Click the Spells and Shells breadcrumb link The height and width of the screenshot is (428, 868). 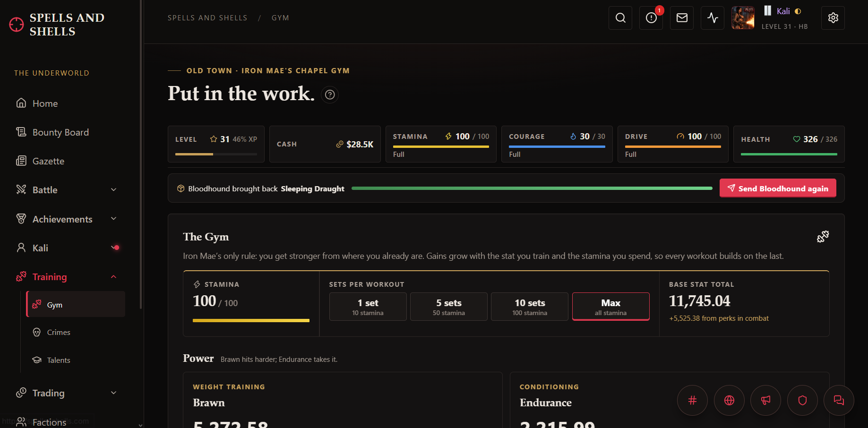(207, 18)
